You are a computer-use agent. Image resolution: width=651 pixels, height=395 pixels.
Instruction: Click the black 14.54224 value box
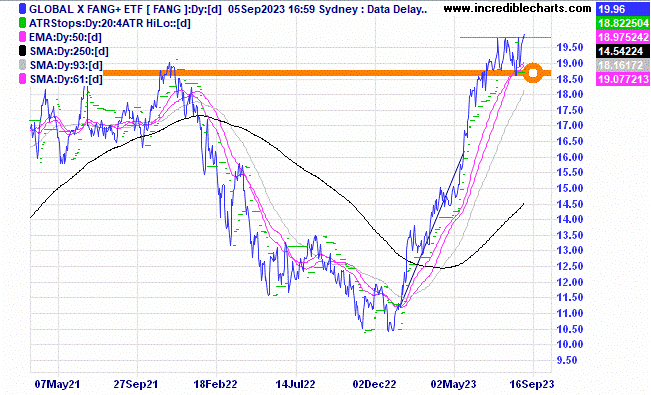coord(622,51)
